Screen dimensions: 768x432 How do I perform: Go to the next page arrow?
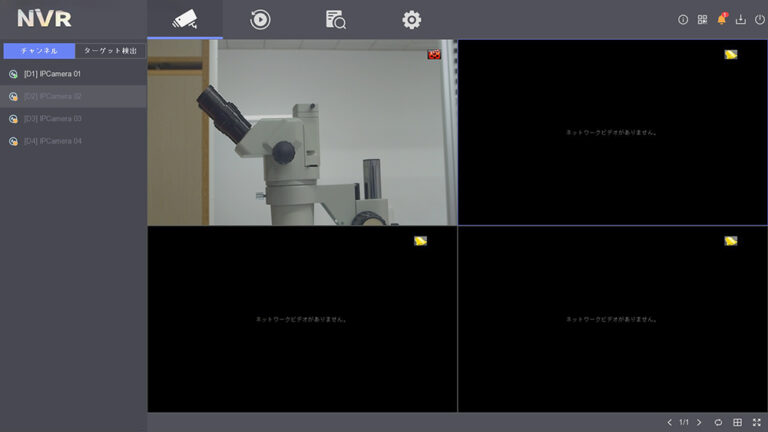point(699,422)
